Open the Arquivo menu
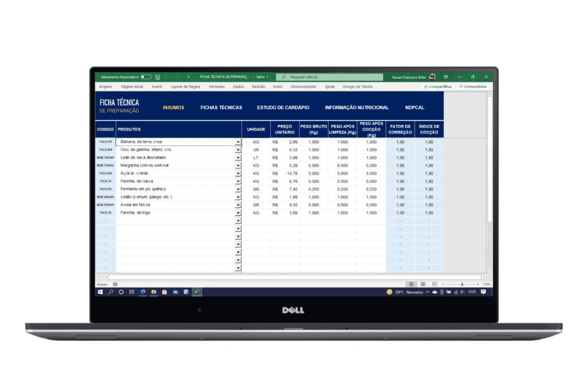 point(106,87)
